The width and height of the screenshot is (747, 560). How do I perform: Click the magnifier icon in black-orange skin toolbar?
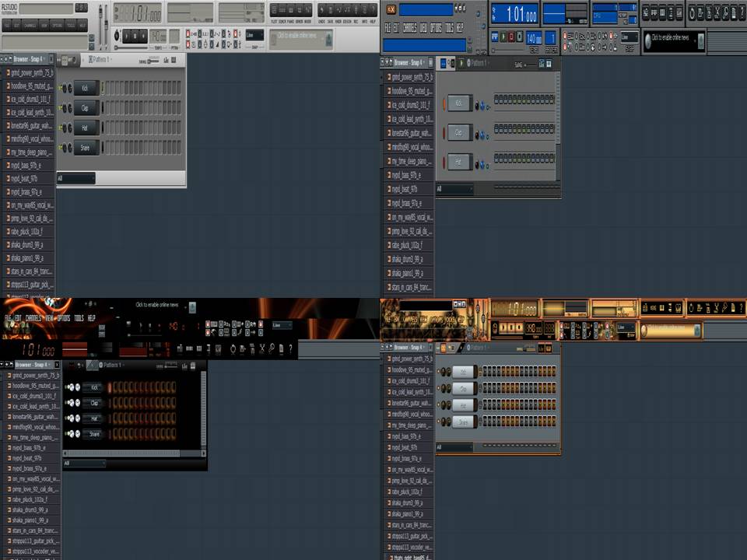click(271, 349)
